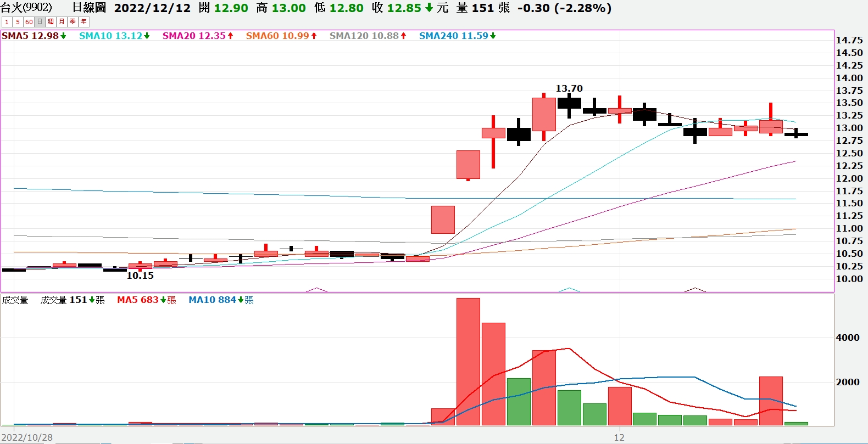This screenshot has width=868, height=444.
Task: Click the SMA120 10.88 legend label
Action: pyautogui.click(x=368, y=36)
